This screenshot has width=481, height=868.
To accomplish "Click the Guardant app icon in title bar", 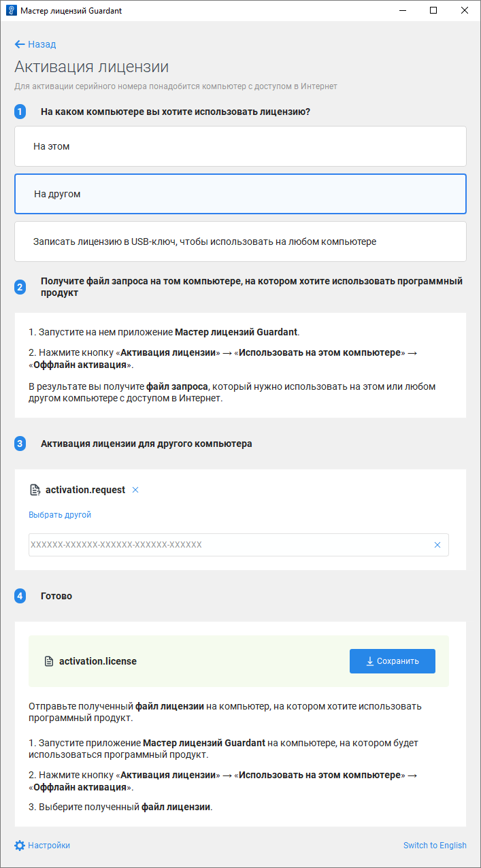I will coord(11,11).
